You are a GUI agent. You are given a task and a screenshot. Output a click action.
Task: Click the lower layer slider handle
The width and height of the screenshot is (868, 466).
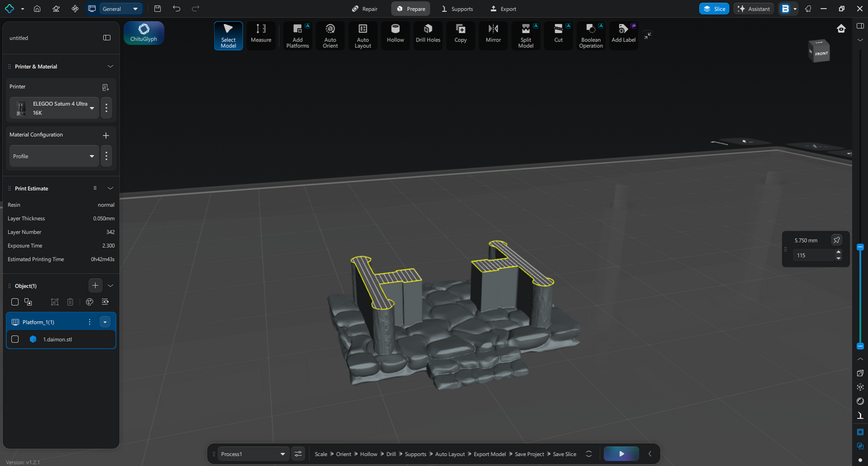pos(860,346)
